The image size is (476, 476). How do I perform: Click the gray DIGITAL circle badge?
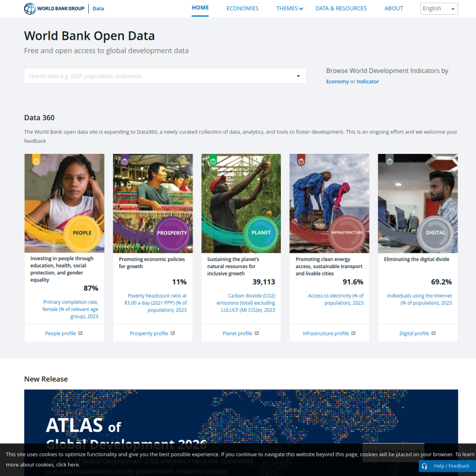click(435, 233)
